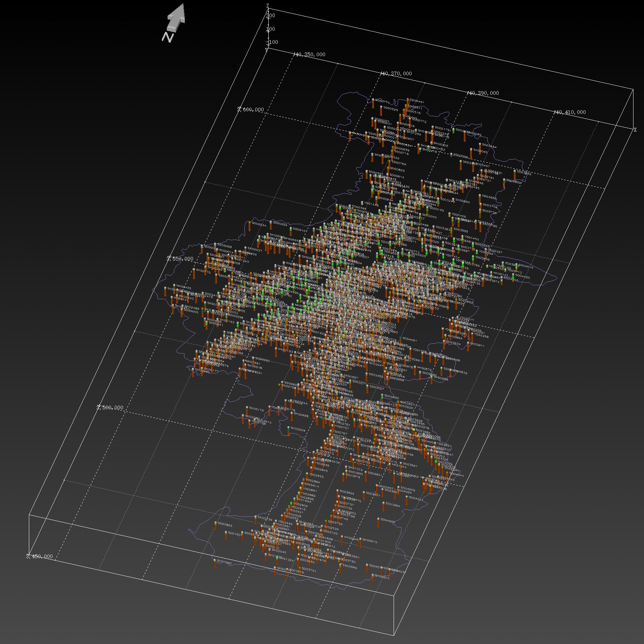This screenshot has height=644, width=644.
Task: Select borehole marker SK01300
Action: [x=215, y=563]
